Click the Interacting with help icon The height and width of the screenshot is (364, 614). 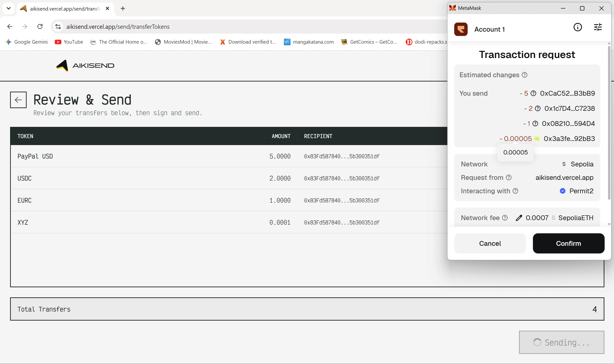[516, 191]
